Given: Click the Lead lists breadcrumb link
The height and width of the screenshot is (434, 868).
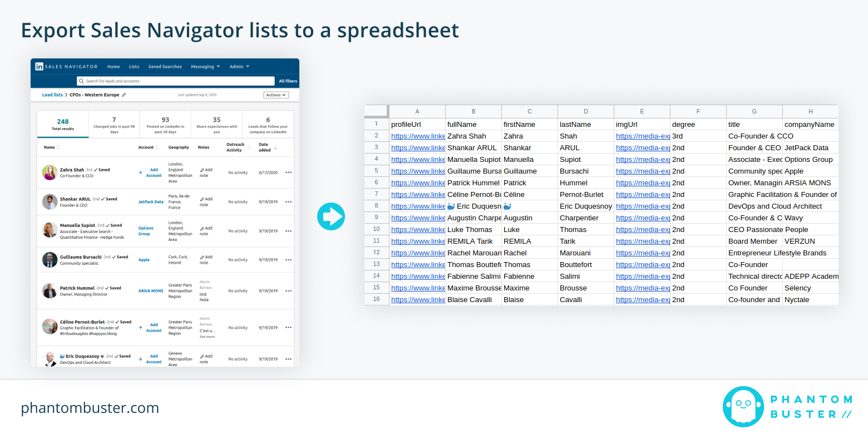Looking at the screenshot, I should [52, 95].
